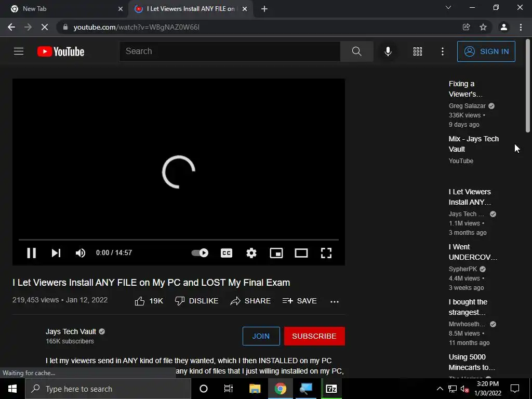The width and height of the screenshot is (532, 399).
Task: Open the I Went UNDERCOV... video
Action: 473,252
